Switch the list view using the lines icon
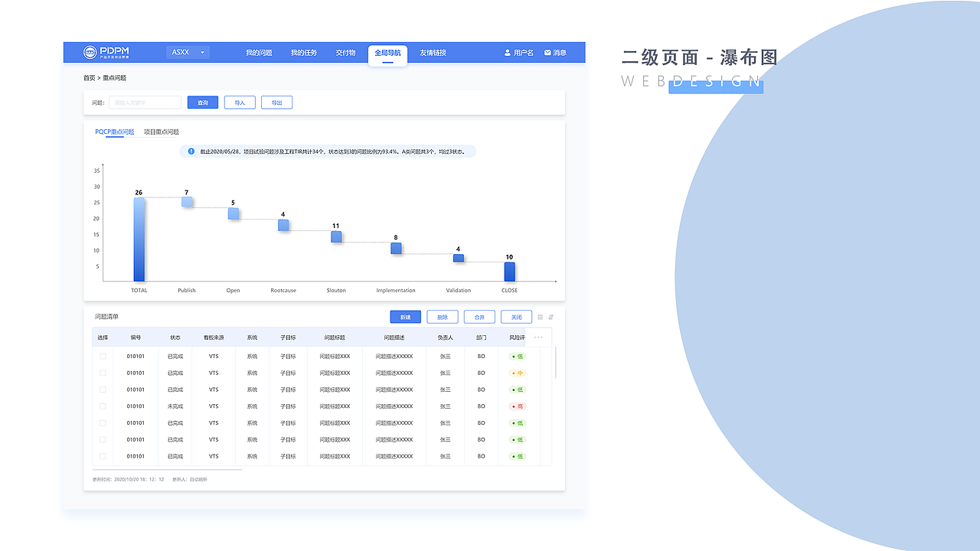Image resolution: width=980 pixels, height=551 pixels. [540, 317]
